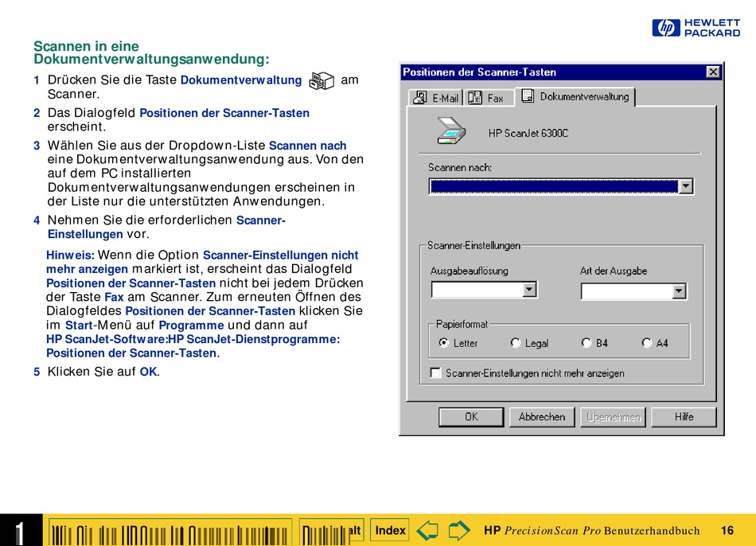This screenshot has height=546, width=756.
Task: Click the HP ScanJet 6300C scanner icon
Action: click(x=451, y=131)
